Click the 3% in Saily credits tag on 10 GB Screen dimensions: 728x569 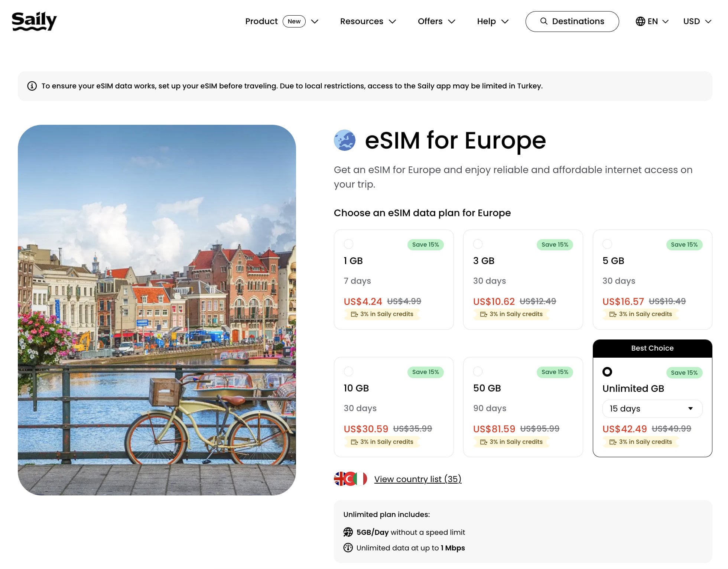(x=382, y=442)
